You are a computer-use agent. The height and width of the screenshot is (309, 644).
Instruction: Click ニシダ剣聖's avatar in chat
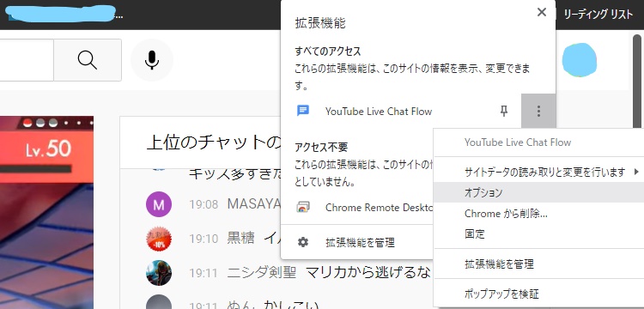click(x=159, y=272)
